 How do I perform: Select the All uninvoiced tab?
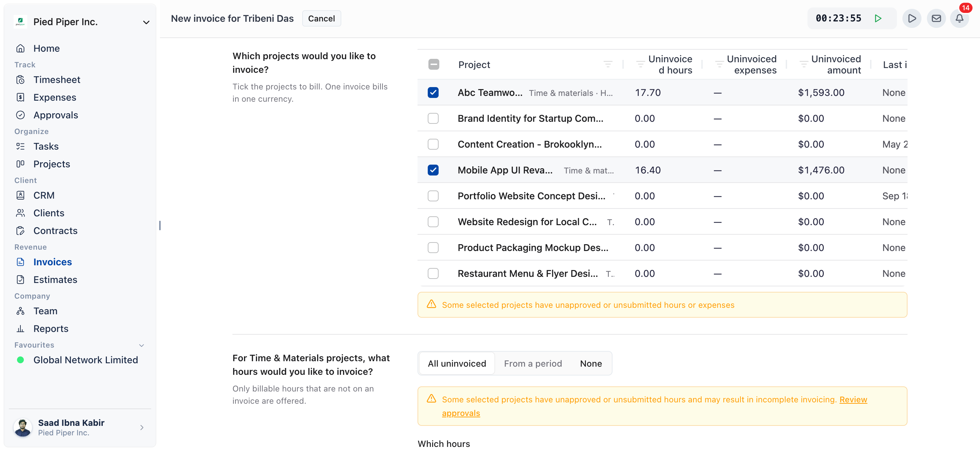pyautogui.click(x=457, y=363)
